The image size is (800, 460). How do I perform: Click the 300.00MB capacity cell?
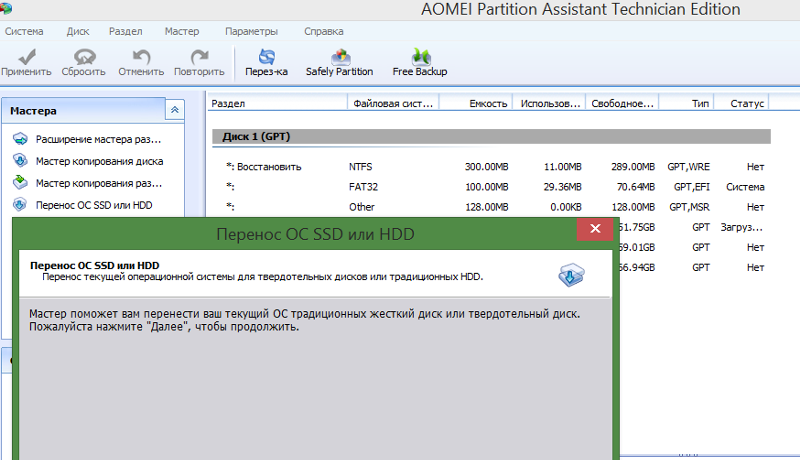[x=486, y=167]
